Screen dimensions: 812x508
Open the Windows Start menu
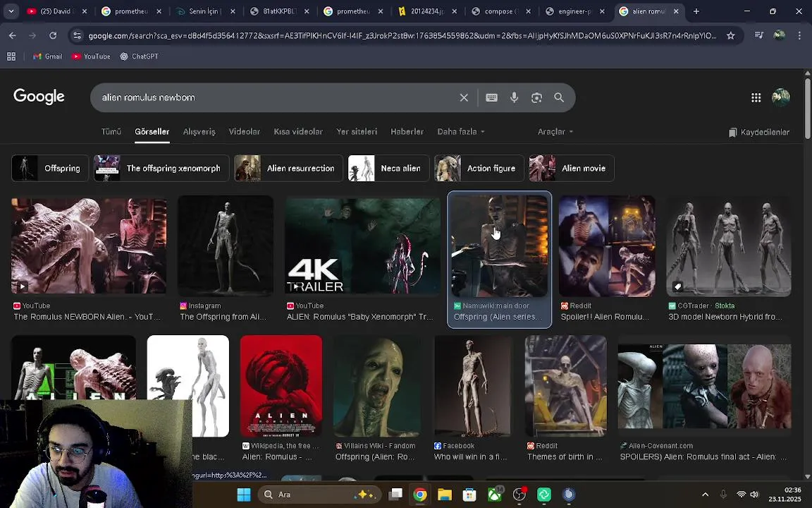pos(243,495)
